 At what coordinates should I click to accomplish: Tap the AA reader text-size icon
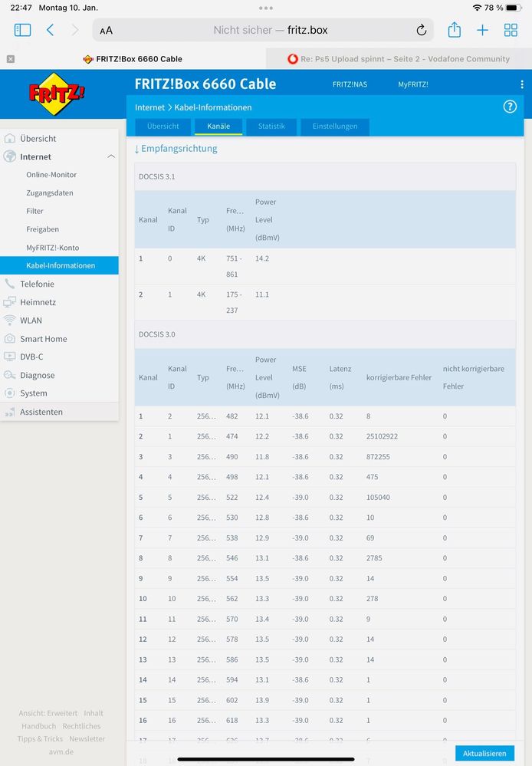pyautogui.click(x=106, y=31)
